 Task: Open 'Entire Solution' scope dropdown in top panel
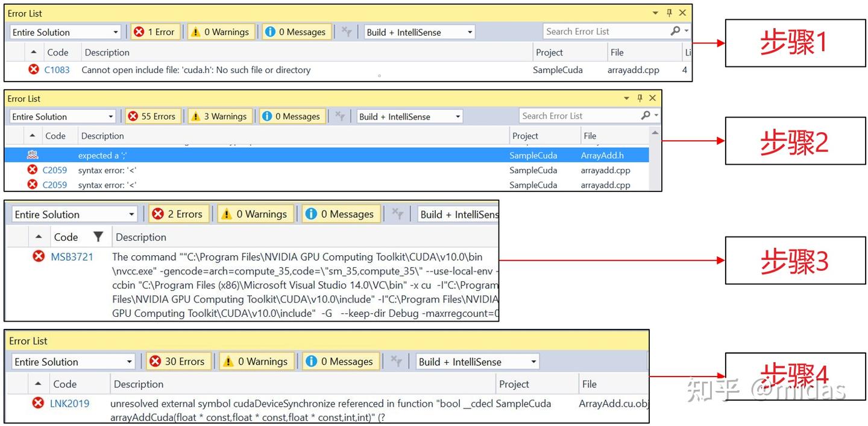pyautogui.click(x=66, y=32)
